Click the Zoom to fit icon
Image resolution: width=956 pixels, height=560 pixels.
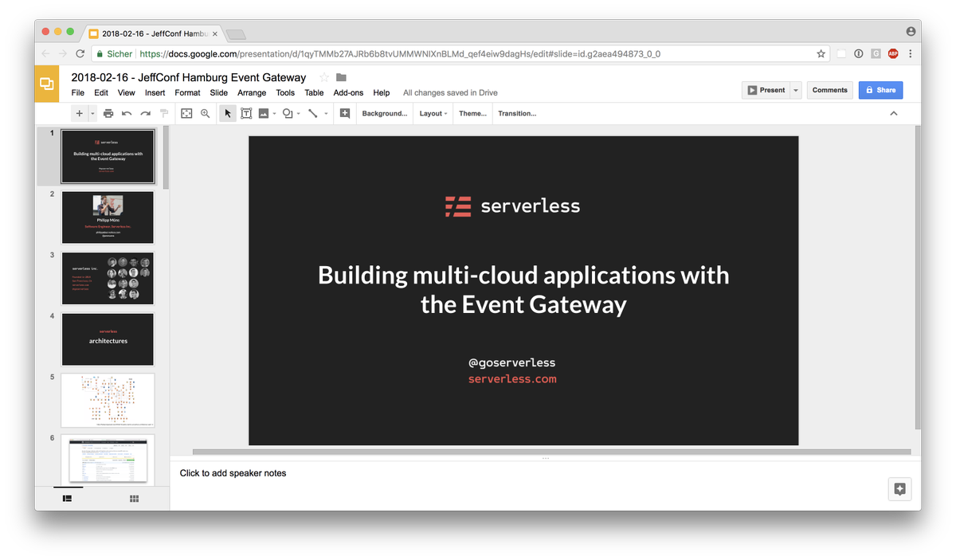tap(186, 114)
